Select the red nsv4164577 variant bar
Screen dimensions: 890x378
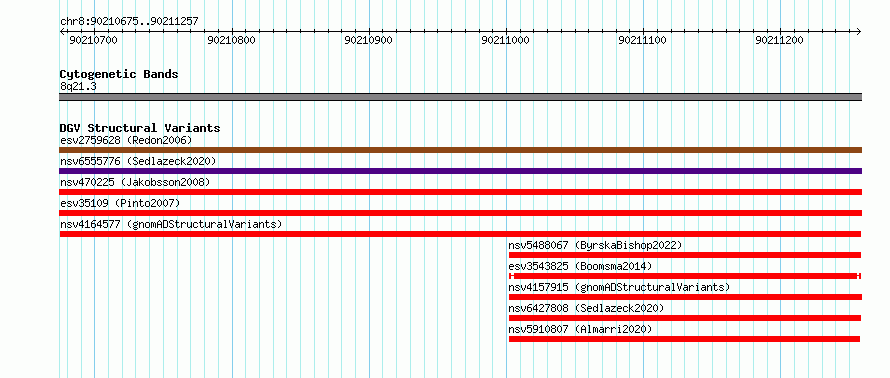460,234
